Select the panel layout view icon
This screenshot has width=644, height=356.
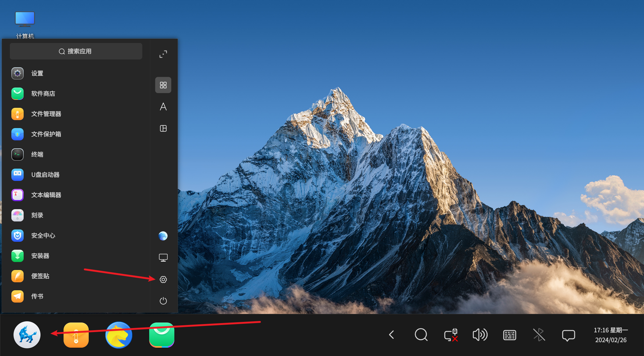click(x=163, y=128)
